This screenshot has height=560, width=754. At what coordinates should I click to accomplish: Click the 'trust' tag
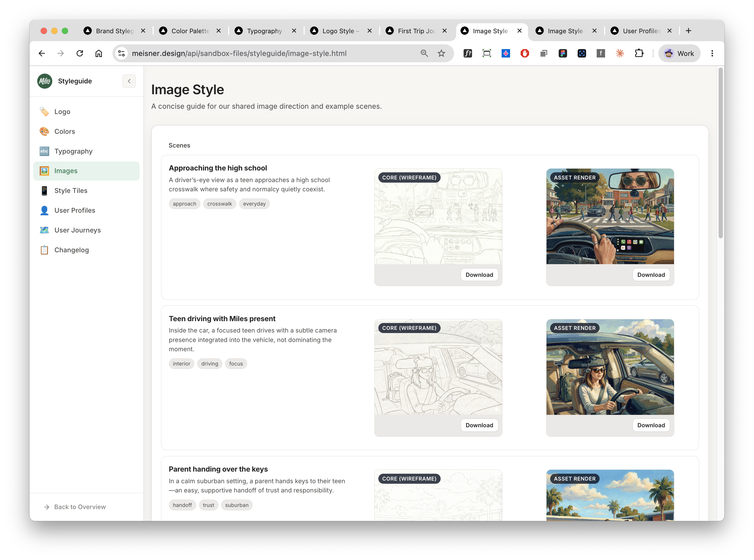coord(209,505)
